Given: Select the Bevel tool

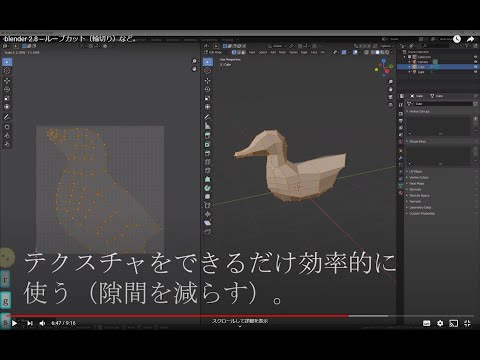Looking at the screenshot, I should tap(207, 153).
